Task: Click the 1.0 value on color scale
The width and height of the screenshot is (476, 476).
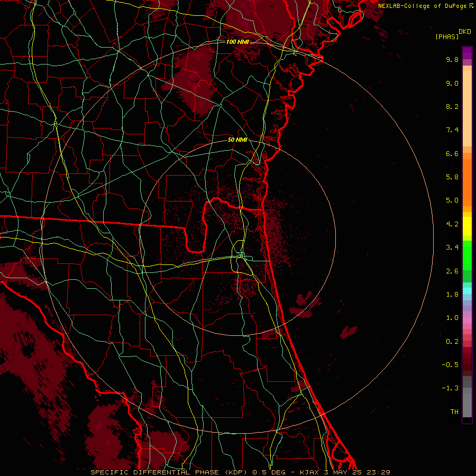Action: pyautogui.click(x=452, y=318)
